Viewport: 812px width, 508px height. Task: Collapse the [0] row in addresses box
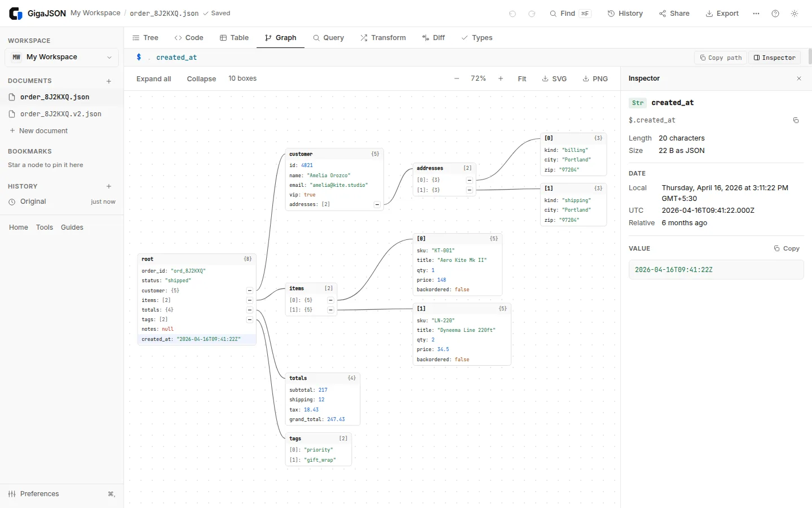click(469, 180)
